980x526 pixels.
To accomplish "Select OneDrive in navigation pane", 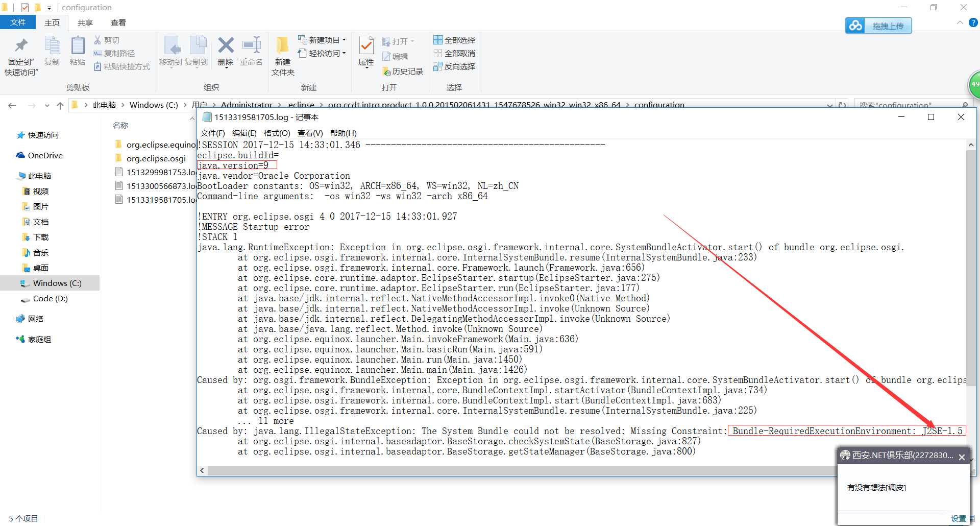I will click(39, 155).
